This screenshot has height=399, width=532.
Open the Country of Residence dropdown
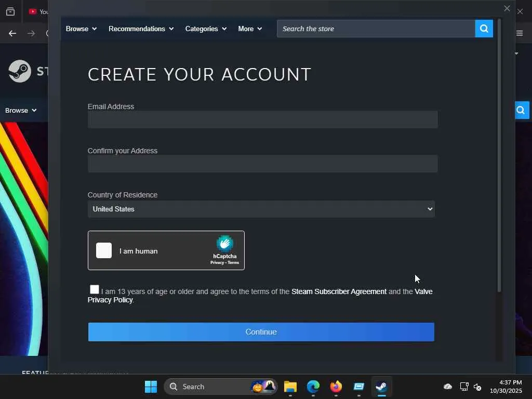(261, 209)
